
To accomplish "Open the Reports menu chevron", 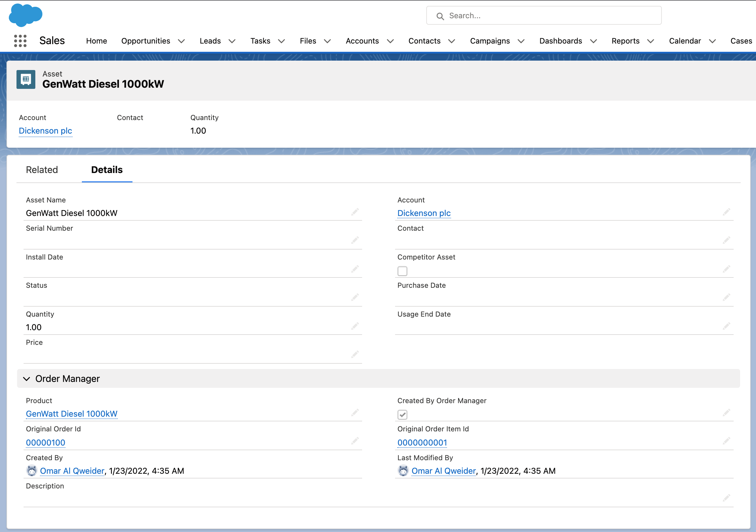I will [650, 41].
